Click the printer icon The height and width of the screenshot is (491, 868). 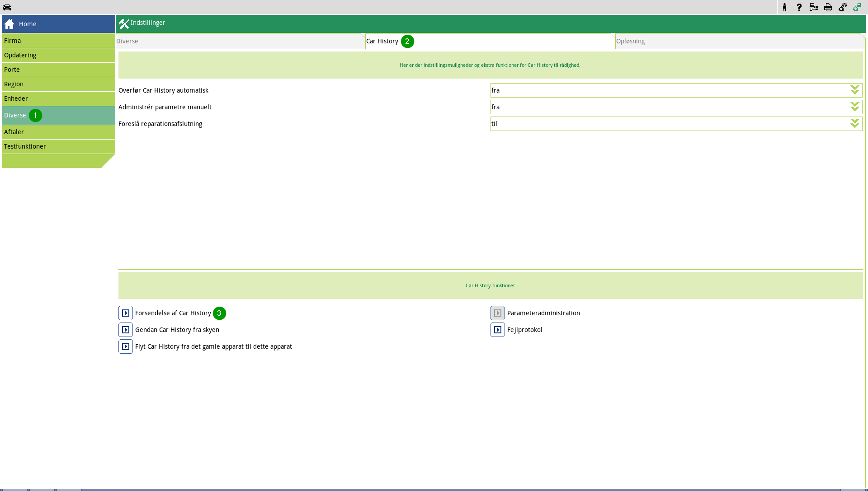[828, 7]
